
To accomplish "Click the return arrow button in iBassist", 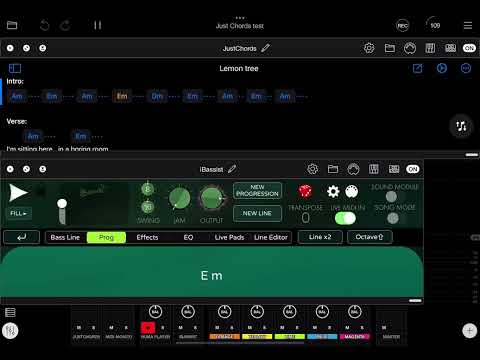I will 22,237.
